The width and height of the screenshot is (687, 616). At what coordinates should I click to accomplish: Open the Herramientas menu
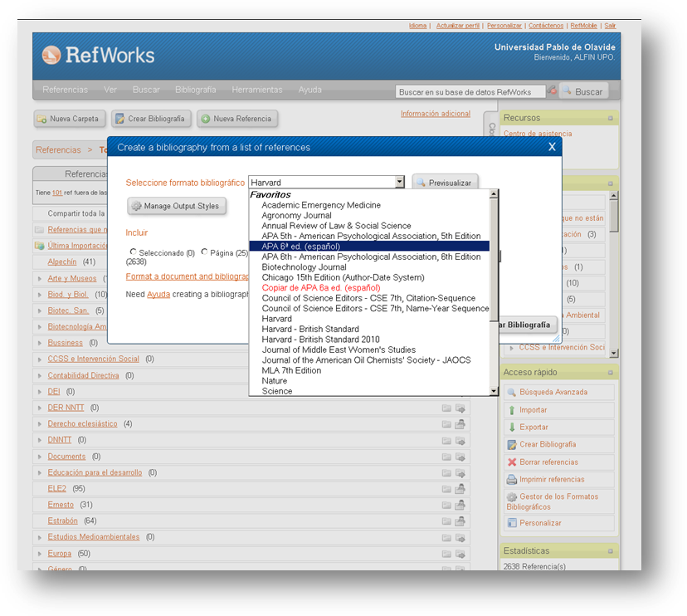(257, 90)
